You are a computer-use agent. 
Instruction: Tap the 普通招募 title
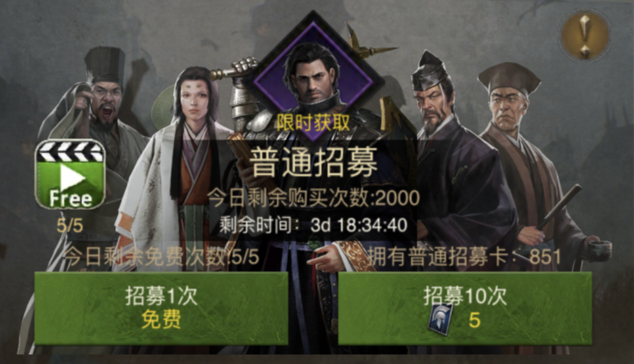coord(314,162)
